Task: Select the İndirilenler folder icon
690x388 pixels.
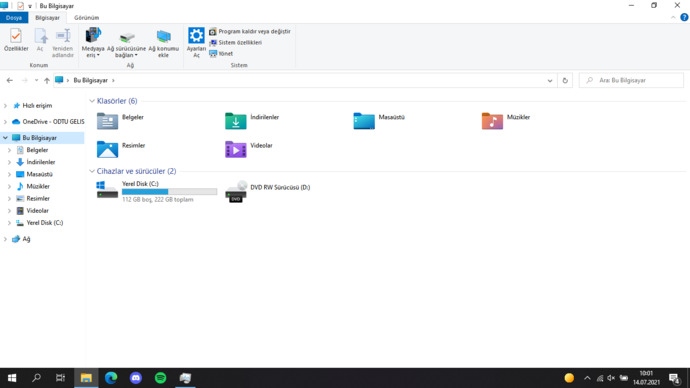Action: pos(236,121)
